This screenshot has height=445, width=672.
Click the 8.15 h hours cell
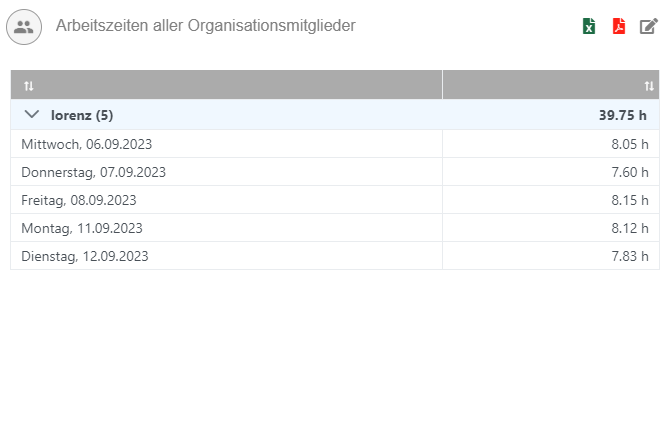630,200
